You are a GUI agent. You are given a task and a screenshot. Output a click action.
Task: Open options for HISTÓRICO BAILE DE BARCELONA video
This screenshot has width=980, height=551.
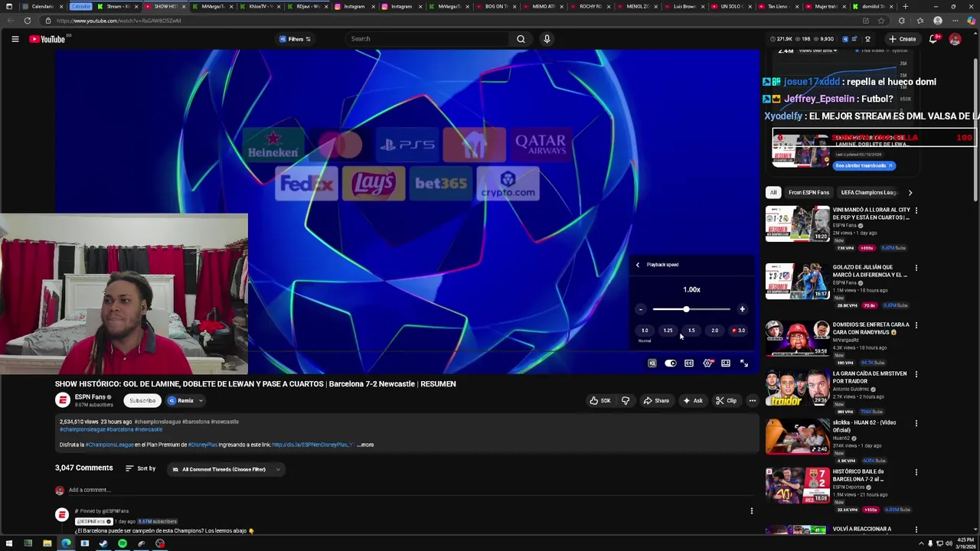point(916,472)
